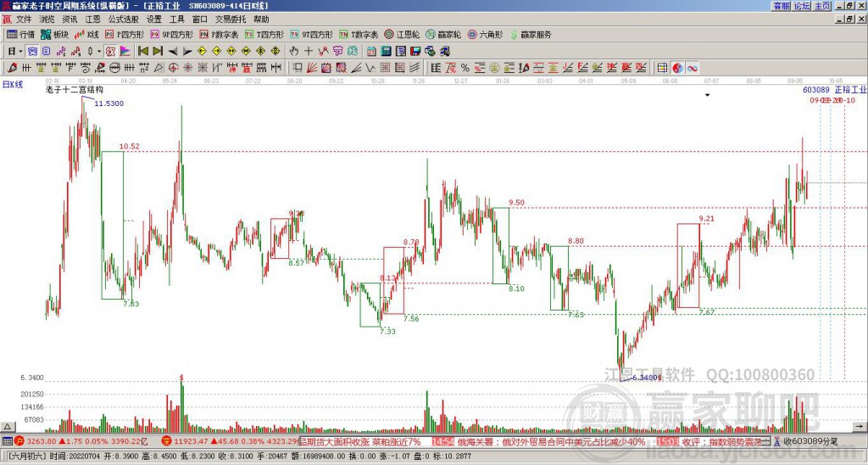
Task: Click the 收603089分笔 status entry
Action: click(810, 442)
